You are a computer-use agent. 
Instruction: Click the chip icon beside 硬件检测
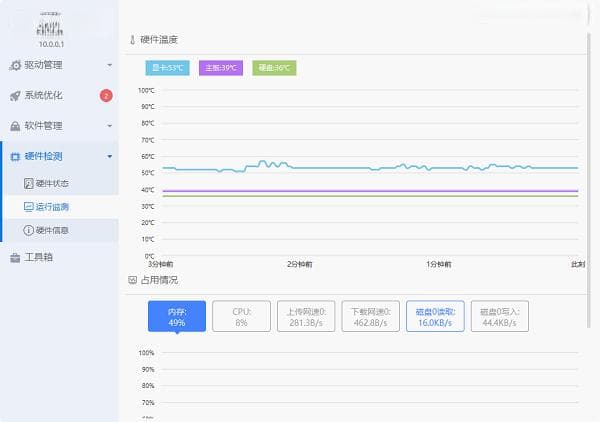point(15,156)
